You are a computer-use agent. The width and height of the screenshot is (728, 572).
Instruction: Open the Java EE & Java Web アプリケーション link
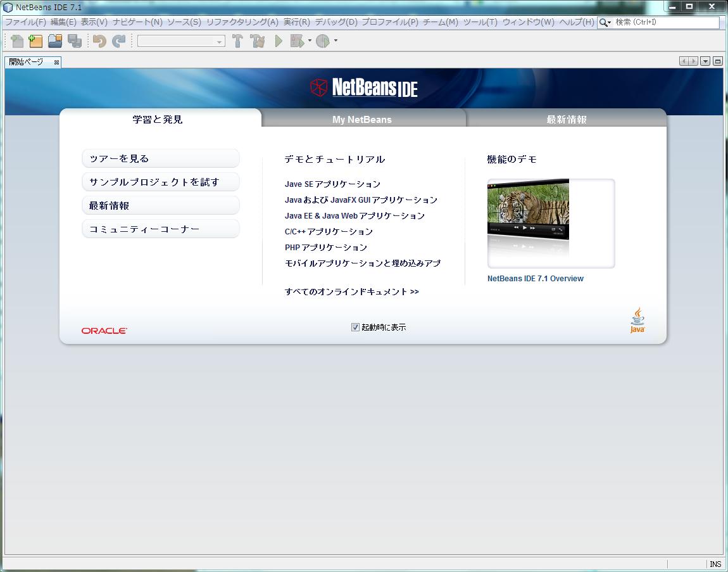pyautogui.click(x=355, y=215)
